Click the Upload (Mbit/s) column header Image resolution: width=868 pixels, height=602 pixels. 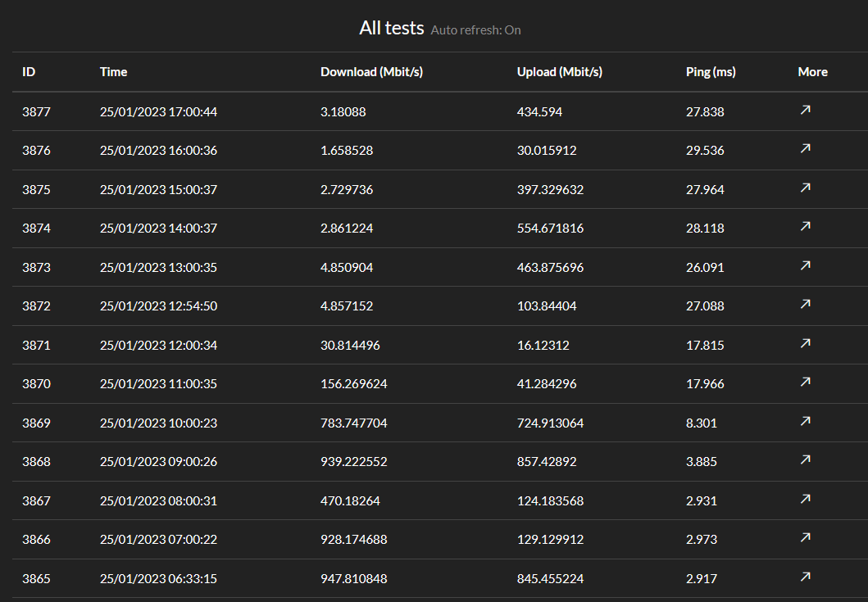(559, 72)
